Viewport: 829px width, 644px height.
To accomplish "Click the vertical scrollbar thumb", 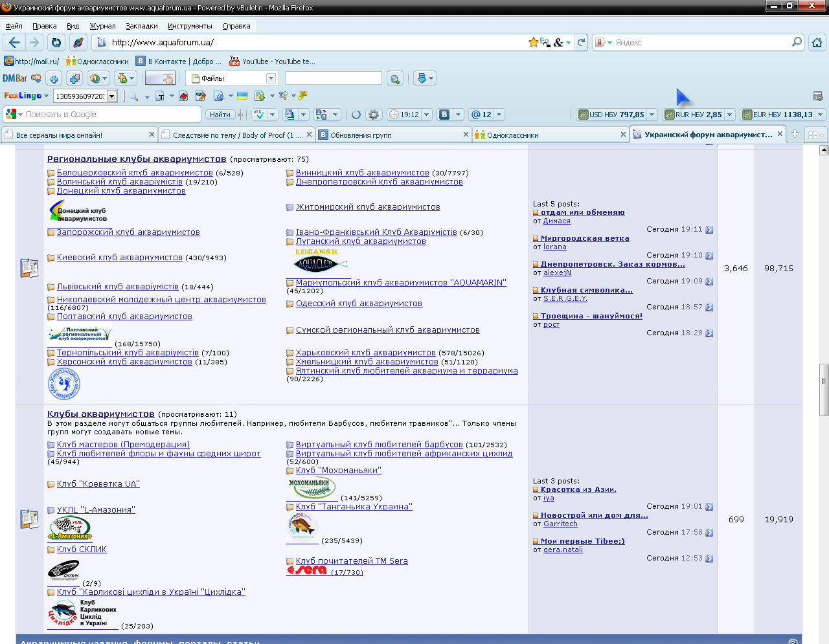I will pos(824,388).
